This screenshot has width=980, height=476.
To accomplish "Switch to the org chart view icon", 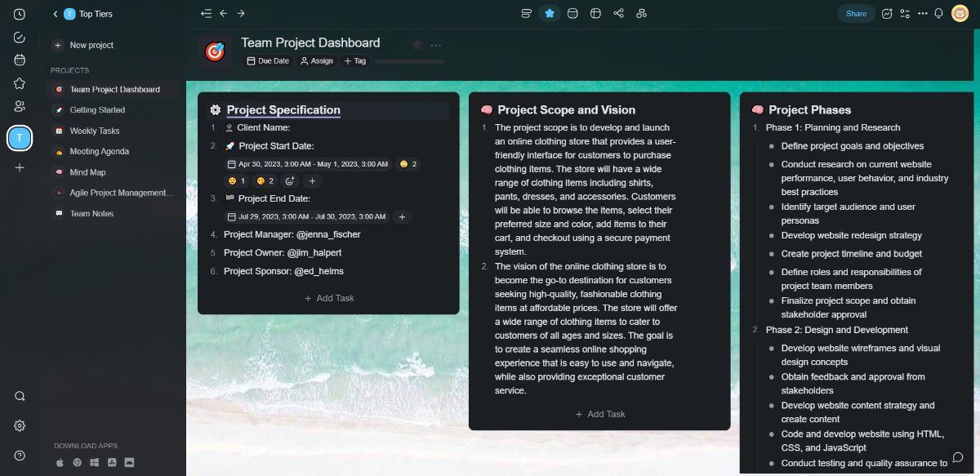I will (642, 13).
